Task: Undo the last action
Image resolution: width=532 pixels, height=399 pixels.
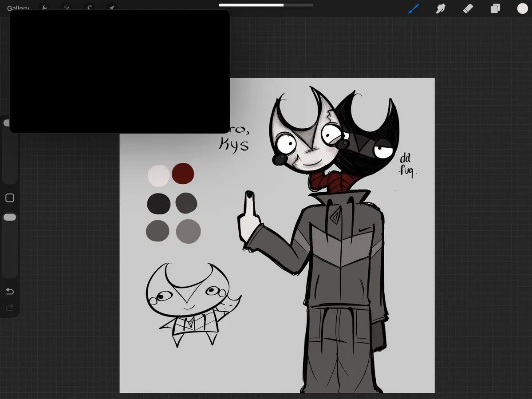Action: (x=9, y=291)
